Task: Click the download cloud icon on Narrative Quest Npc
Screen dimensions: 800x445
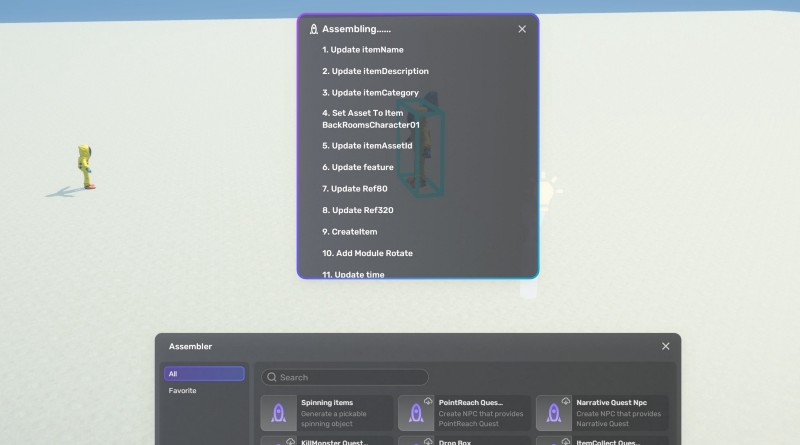Action: pos(566,401)
